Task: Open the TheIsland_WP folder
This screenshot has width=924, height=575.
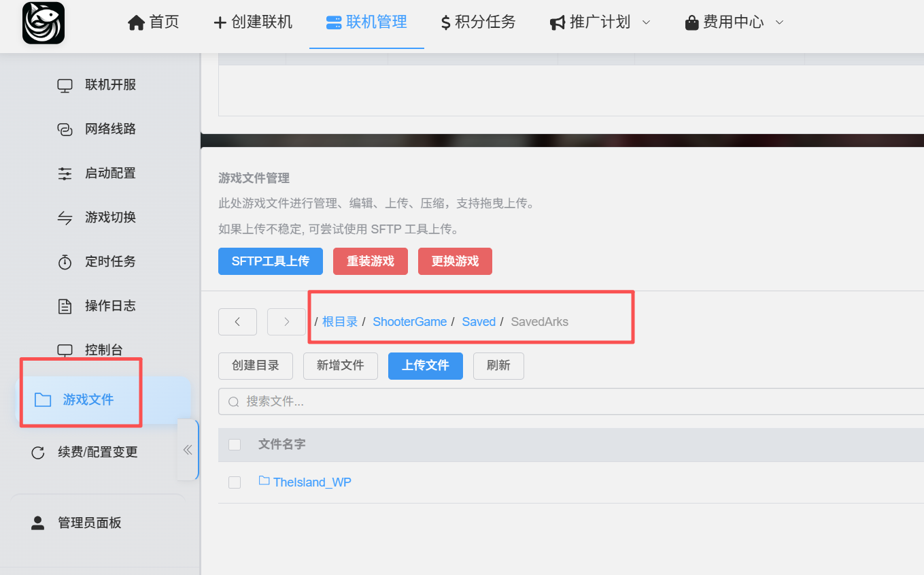Action: (311, 482)
